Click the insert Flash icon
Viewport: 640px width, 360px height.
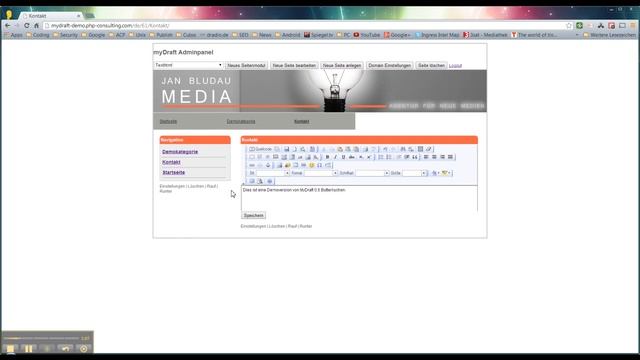[287, 165]
